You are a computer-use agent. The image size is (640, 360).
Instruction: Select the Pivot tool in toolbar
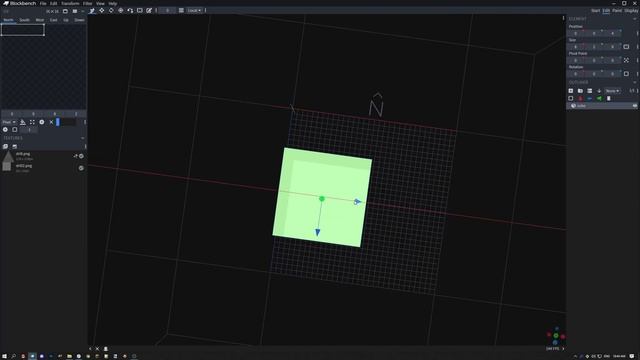coord(120,11)
